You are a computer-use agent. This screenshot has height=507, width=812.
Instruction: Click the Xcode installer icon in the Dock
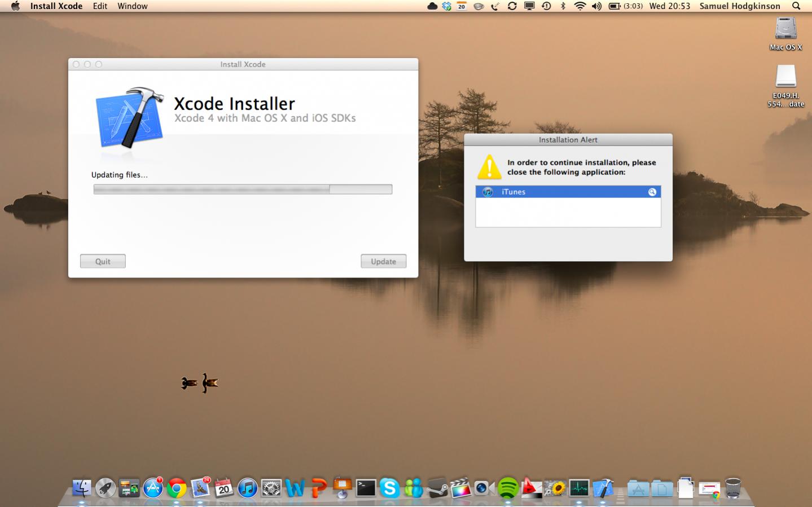603,488
